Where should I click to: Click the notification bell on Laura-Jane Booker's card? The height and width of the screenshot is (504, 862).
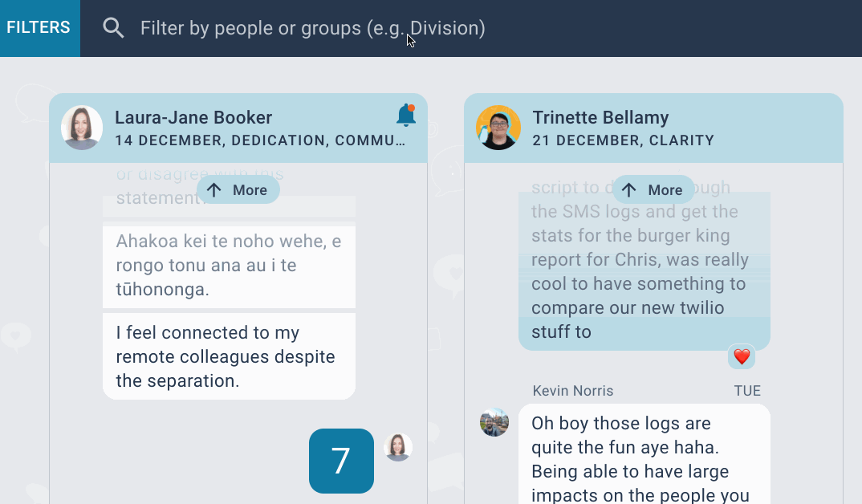click(406, 116)
